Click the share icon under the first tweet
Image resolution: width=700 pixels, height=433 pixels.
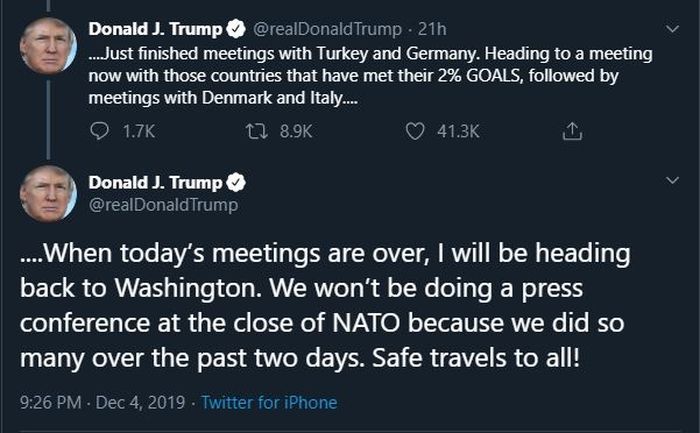click(x=572, y=131)
